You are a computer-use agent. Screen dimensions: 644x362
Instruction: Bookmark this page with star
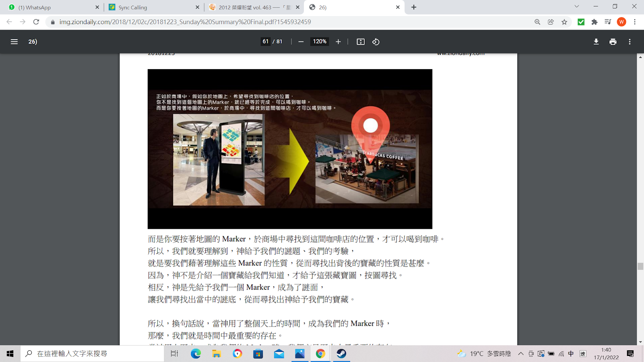[x=564, y=22]
